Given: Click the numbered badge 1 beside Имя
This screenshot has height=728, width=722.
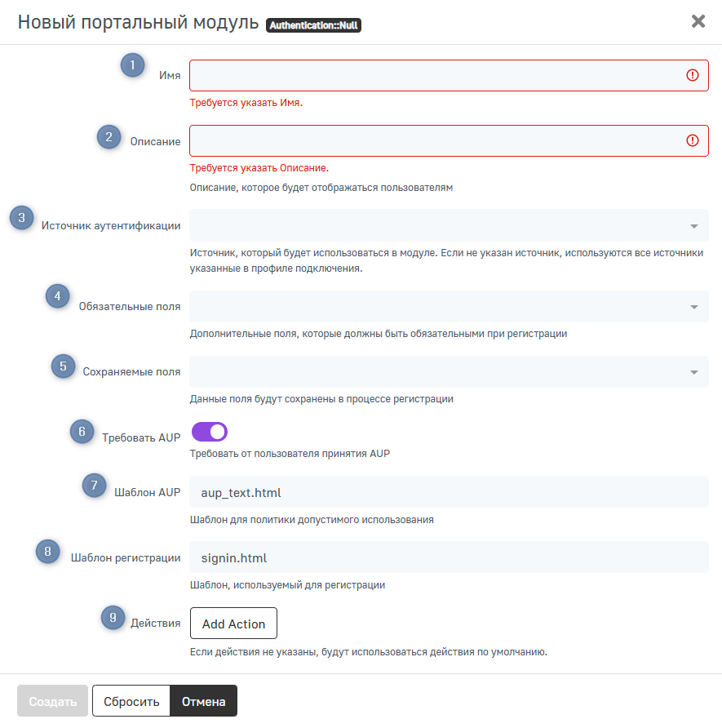Looking at the screenshot, I should click(132, 64).
